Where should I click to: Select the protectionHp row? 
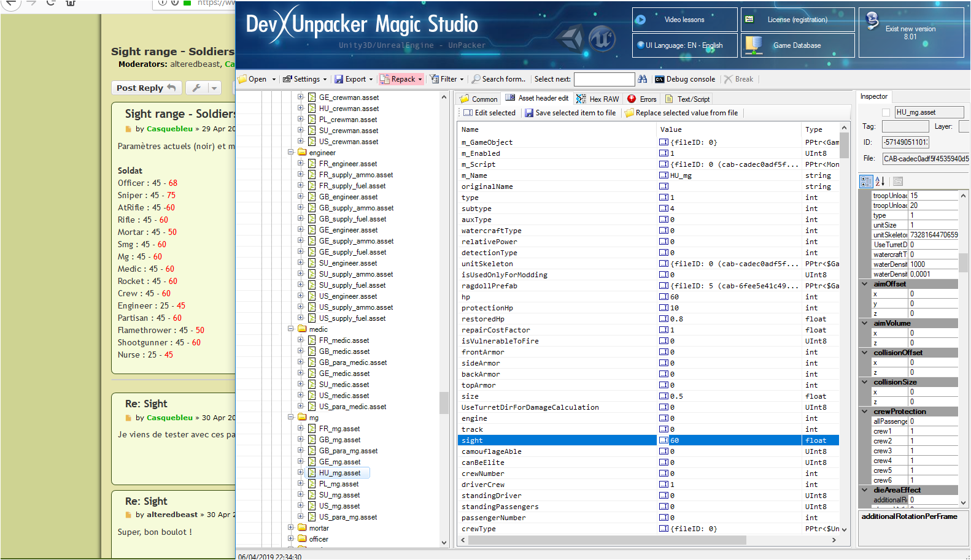coord(648,308)
